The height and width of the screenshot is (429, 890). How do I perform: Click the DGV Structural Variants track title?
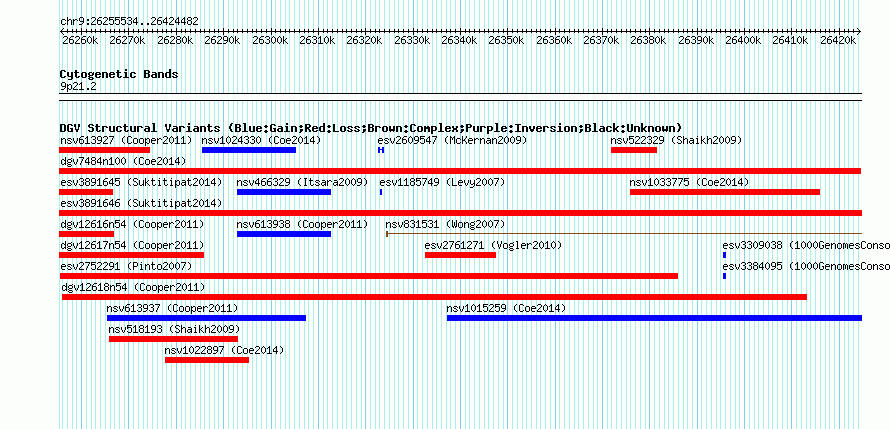371,128
